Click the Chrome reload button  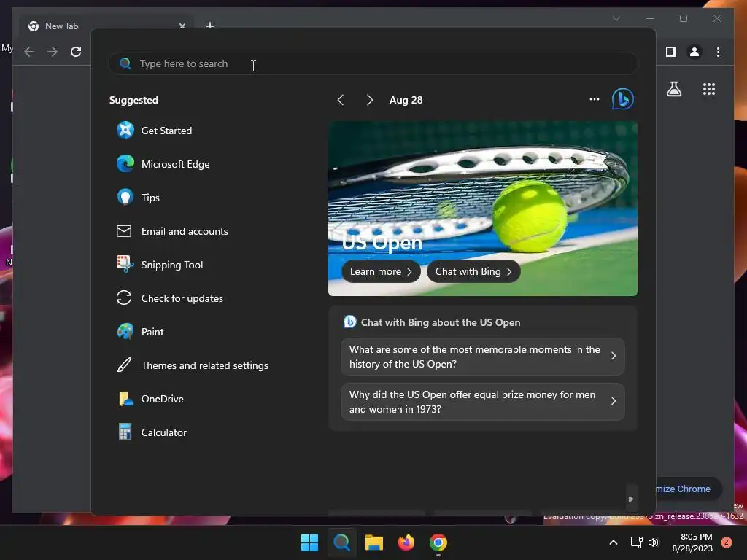coord(76,52)
